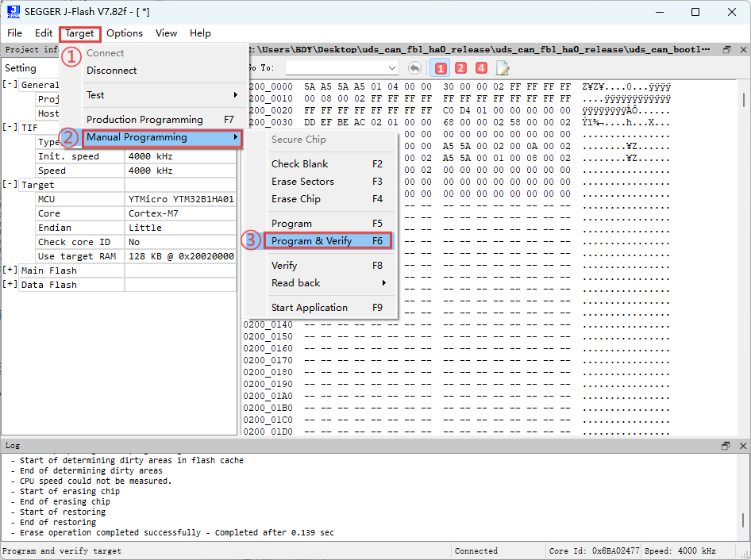Viewport: 751px width, 560px height.
Task: Expand the Data Flash tree node
Action: (x=10, y=285)
